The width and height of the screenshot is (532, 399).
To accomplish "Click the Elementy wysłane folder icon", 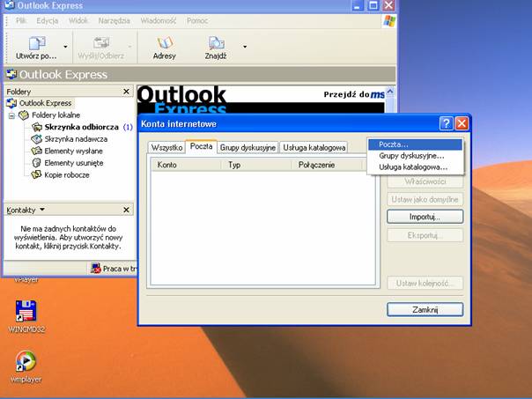I will click(36, 151).
